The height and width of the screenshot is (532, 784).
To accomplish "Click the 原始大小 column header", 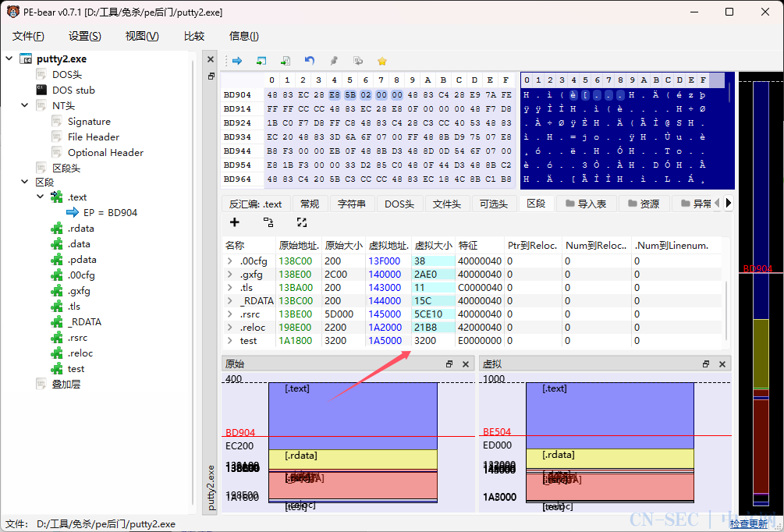I will point(343,246).
